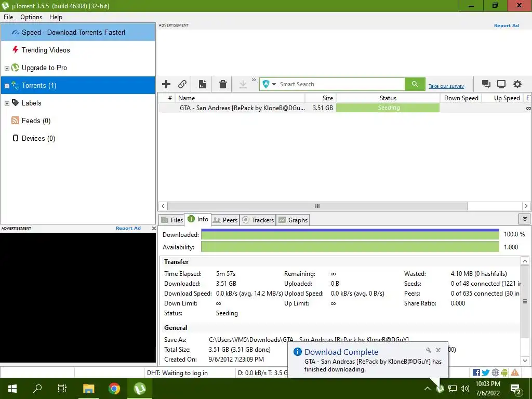Switch to the Graphs tab

point(293,220)
